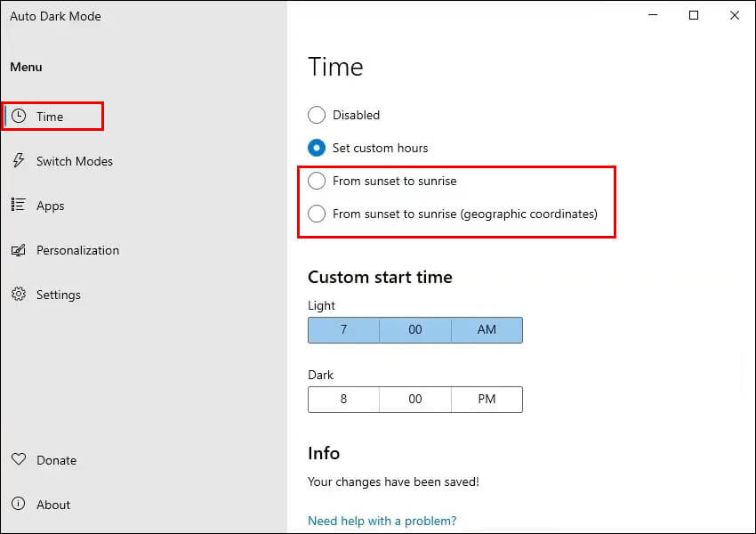Close the Auto Dark Mode window

(735, 15)
